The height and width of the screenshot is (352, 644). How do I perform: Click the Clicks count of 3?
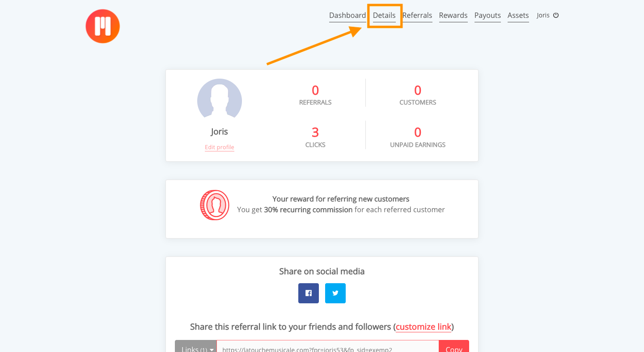tap(315, 132)
